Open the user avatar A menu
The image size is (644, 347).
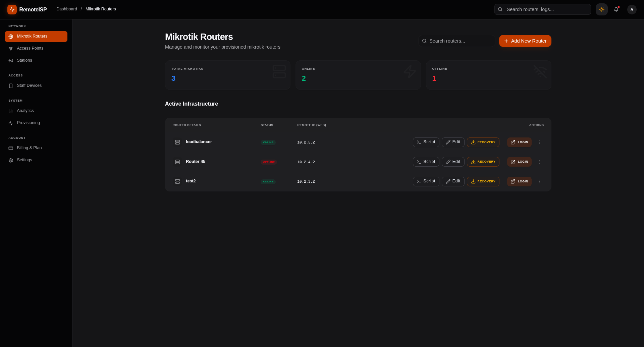pyautogui.click(x=632, y=9)
